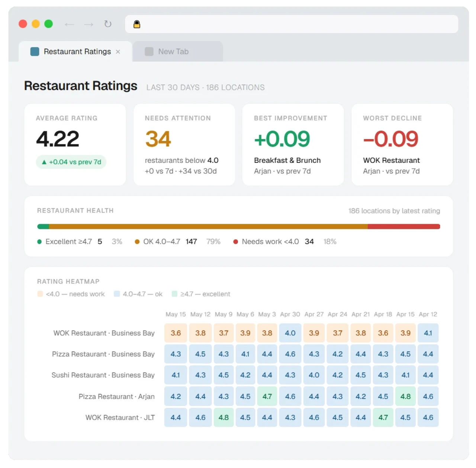
Task: Click the green Excellent legend dot
Action: coord(39,242)
